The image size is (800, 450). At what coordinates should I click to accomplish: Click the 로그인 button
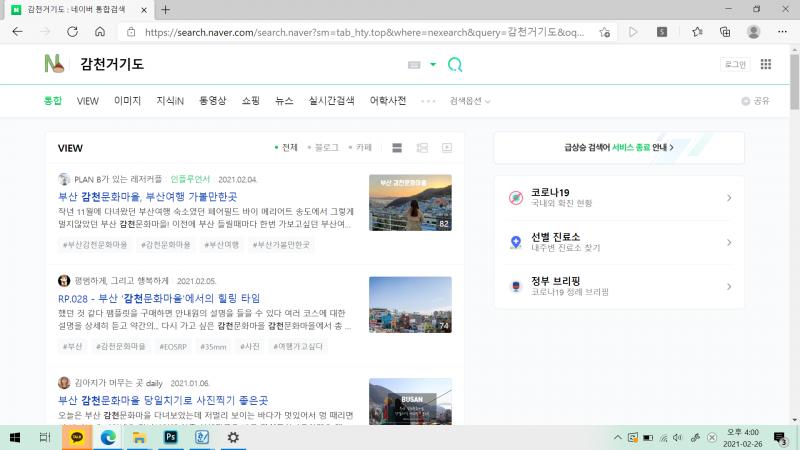(735, 64)
